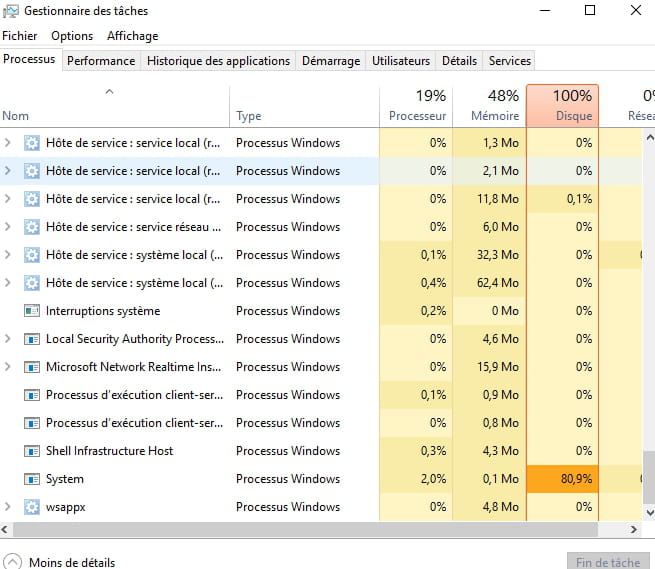Switch to the Performance tab
Image resolution: width=655 pixels, height=569 pixels.
[x=101, y=61]
